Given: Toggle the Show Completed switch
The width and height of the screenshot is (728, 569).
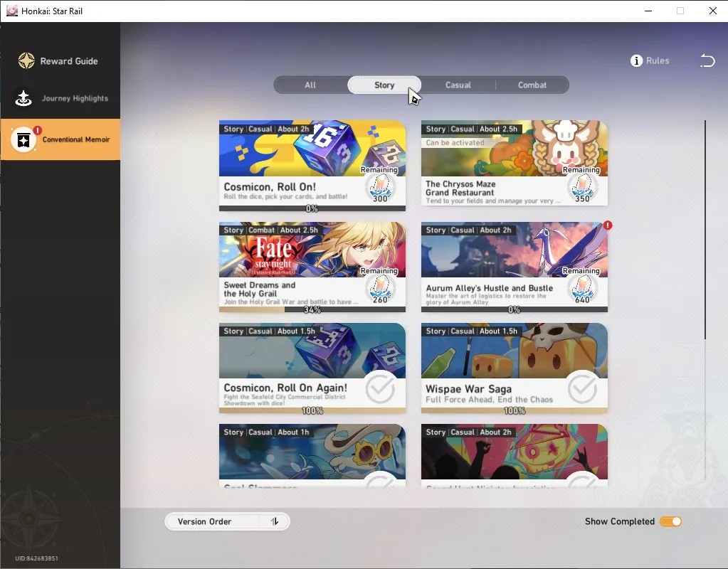Looking at the screenshot, I should 670,521.
